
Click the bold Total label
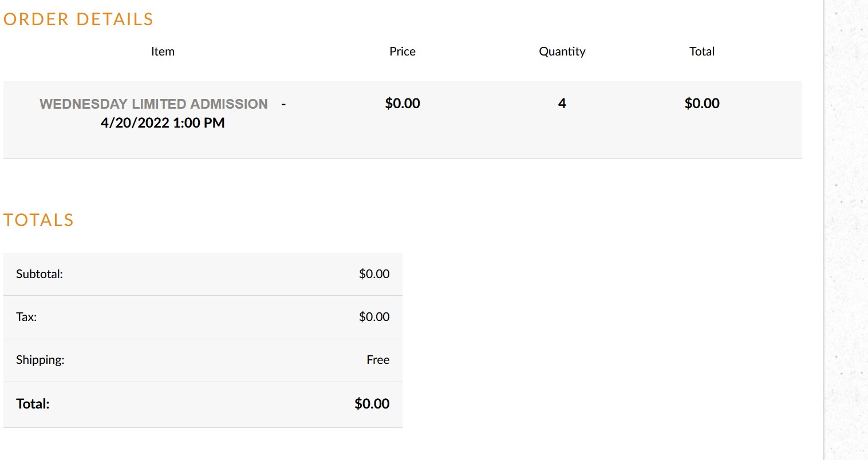click(x=33, y=404)
